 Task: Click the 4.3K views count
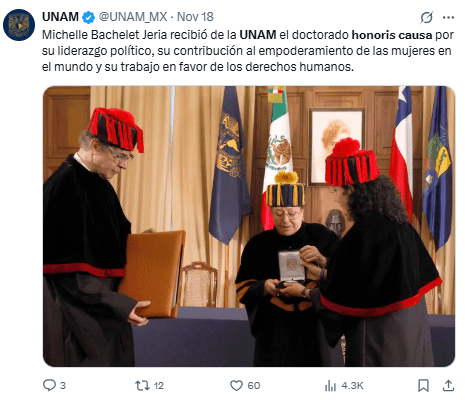[x=352, y=386]
